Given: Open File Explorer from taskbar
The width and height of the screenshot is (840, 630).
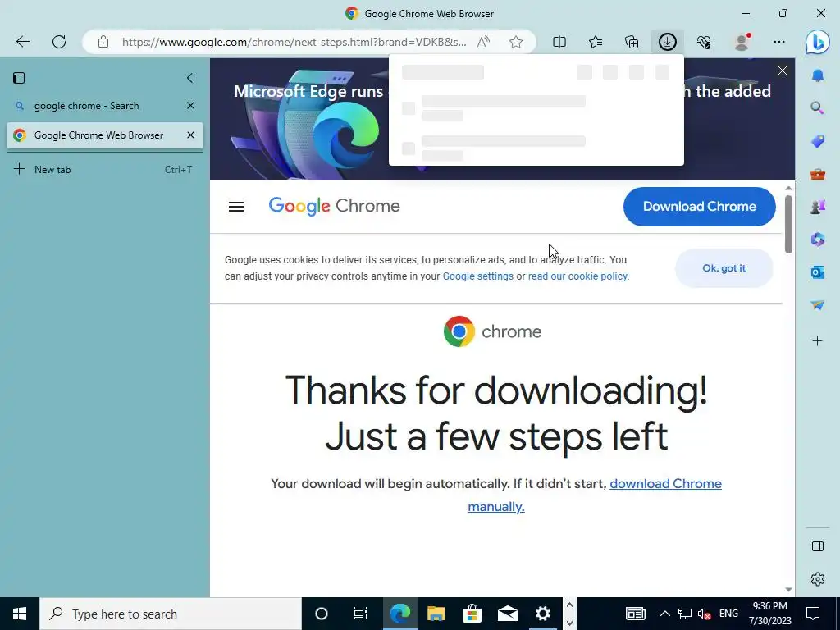Looking at the screenshot, I should click(436, 614).
